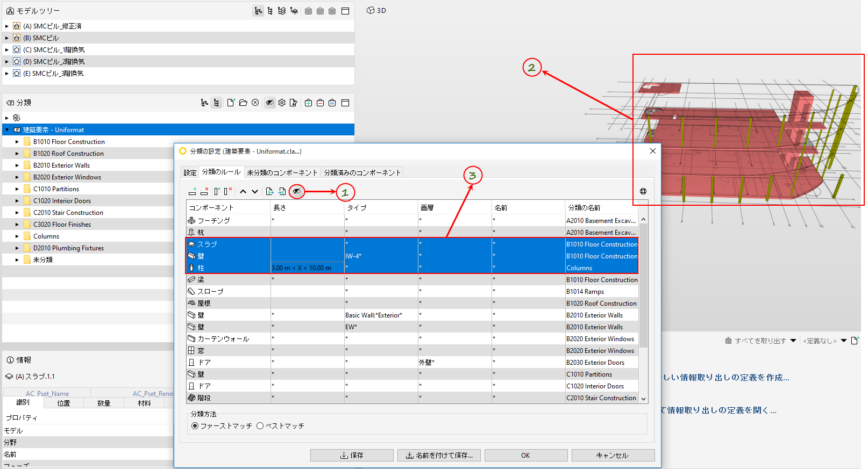Switch to the 数量 info tab
The height and width of the screenshot is (469, 868).
(104, 403)
